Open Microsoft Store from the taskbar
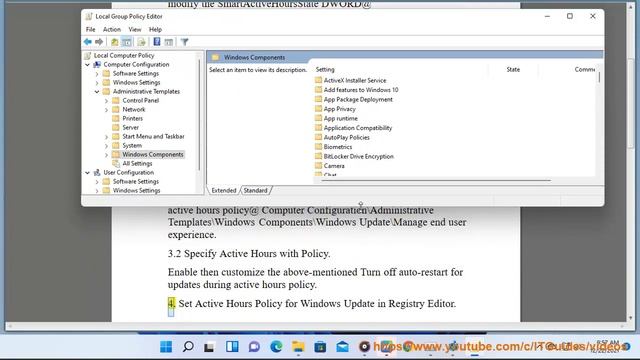 pos(320,347)
